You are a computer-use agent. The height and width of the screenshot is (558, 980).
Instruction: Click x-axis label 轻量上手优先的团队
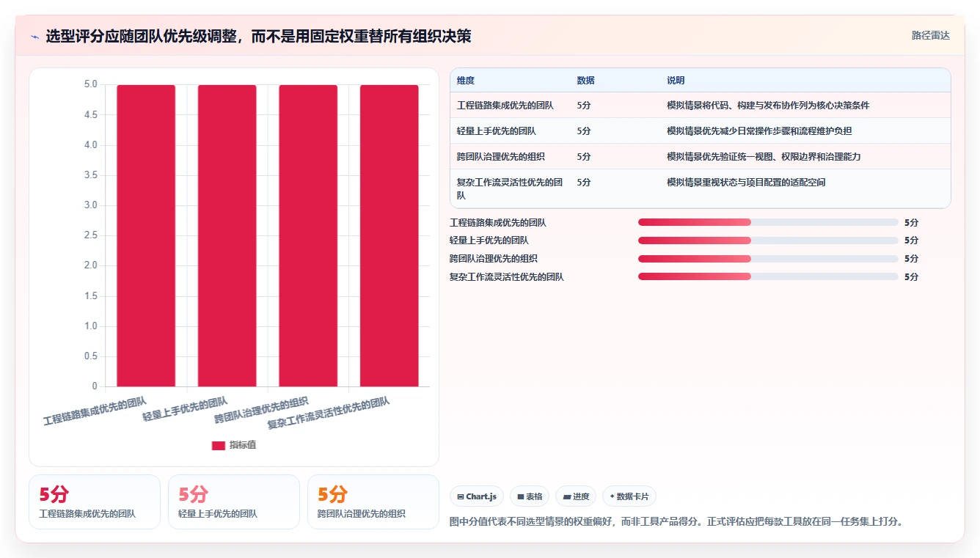coord(185,408)
